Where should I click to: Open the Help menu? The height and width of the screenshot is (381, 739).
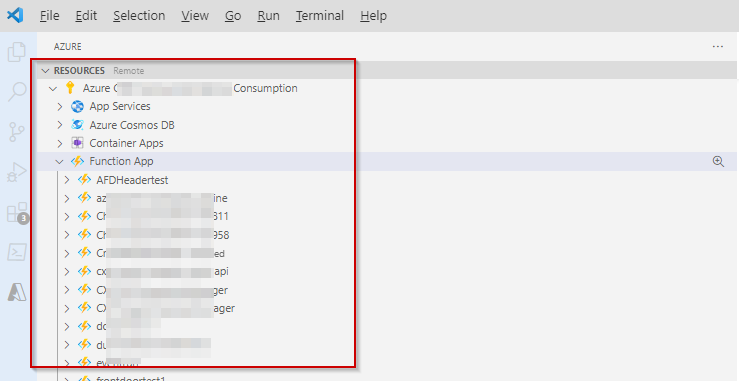[373, 16]
